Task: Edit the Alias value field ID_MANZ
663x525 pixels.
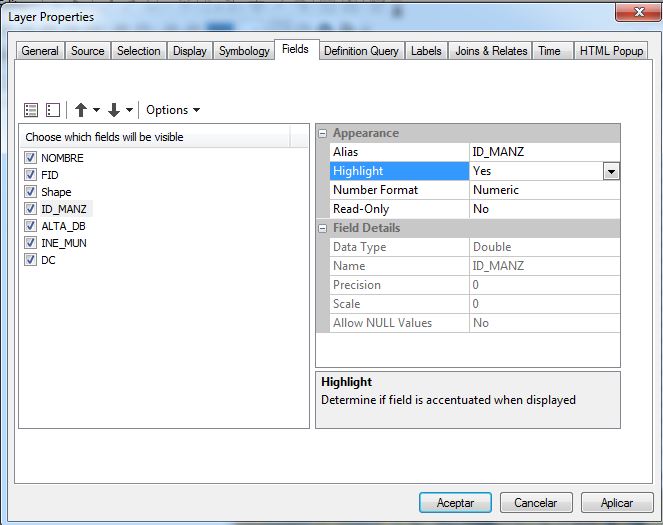Action: pos(544,152)
